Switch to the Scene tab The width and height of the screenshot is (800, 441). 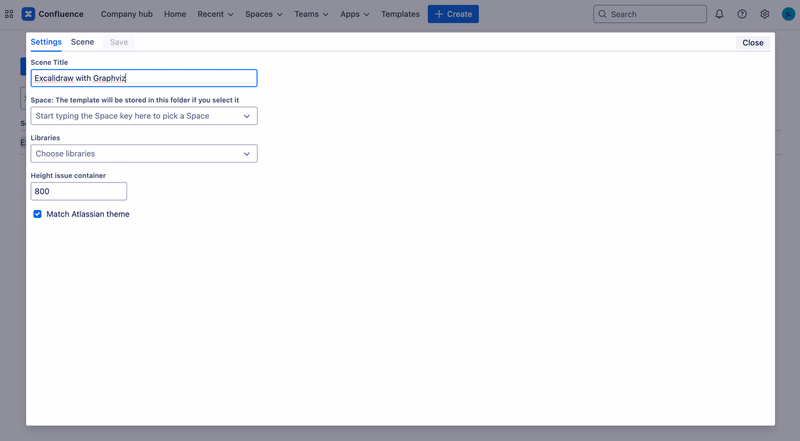82,42
